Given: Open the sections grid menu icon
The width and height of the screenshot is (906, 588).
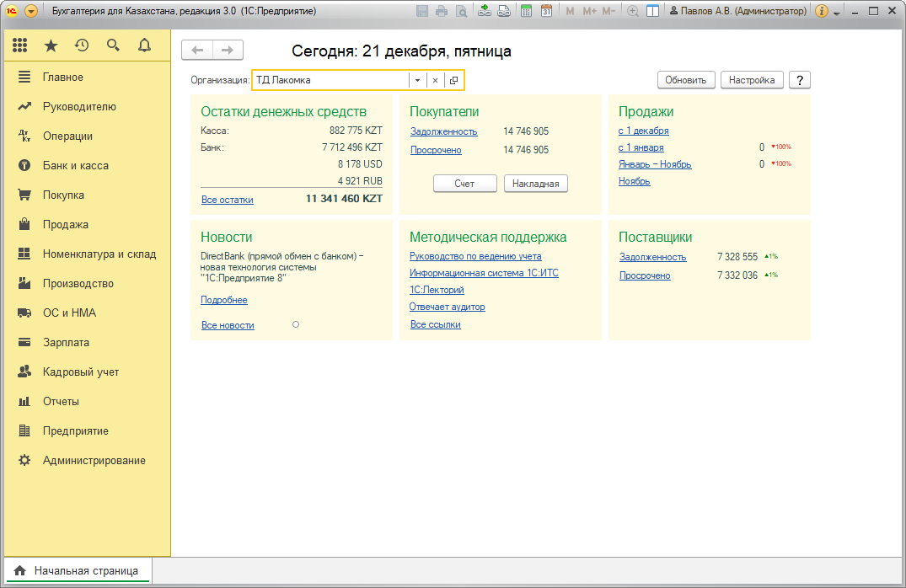Looking at the screenshot, I should click(x=20, y=45).
